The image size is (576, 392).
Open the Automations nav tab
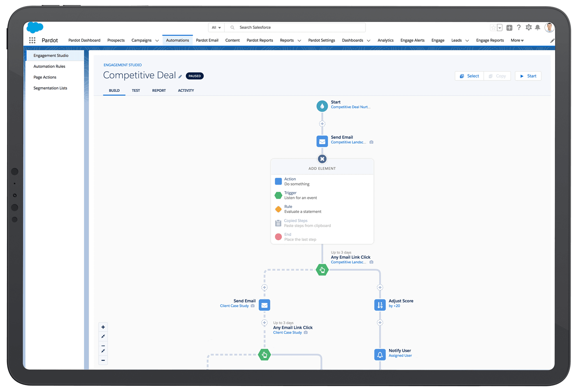pos(177,40)
